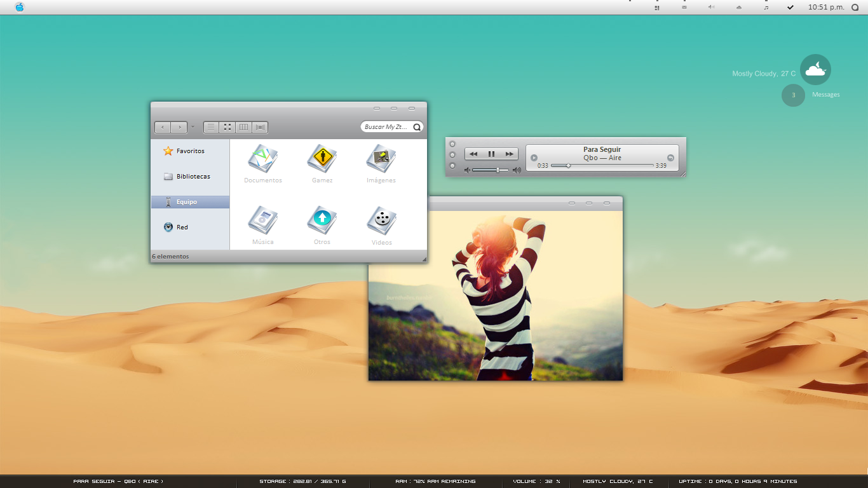Click the middle round button on player

click(x=452, y=155)
